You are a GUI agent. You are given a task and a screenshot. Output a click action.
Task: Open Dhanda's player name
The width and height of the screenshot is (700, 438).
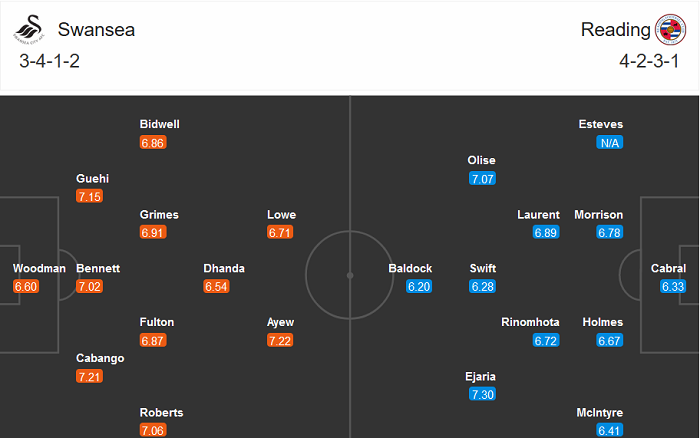[x=224, y=268]
